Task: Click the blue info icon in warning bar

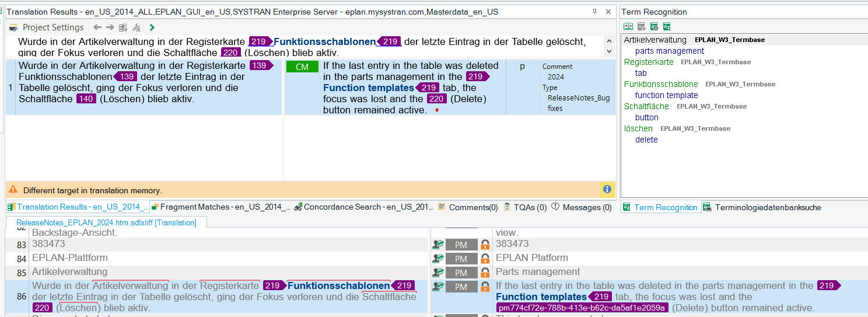Action: coord(607,190)
